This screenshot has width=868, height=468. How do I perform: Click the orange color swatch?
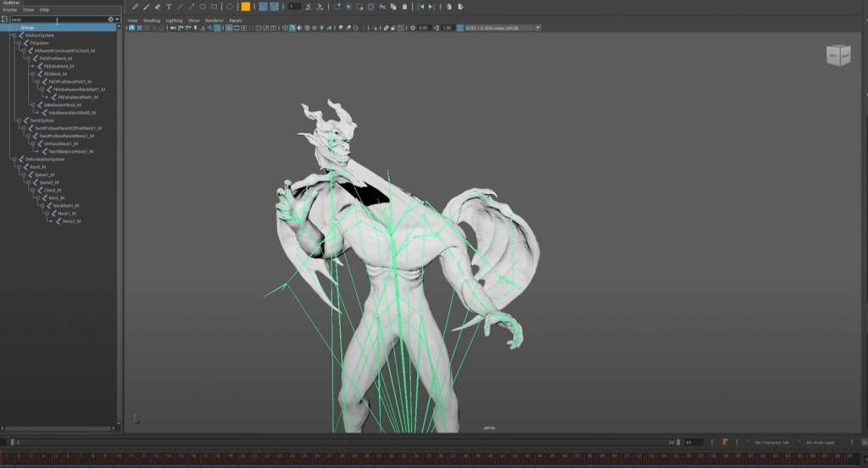click(x=246, y=7)
